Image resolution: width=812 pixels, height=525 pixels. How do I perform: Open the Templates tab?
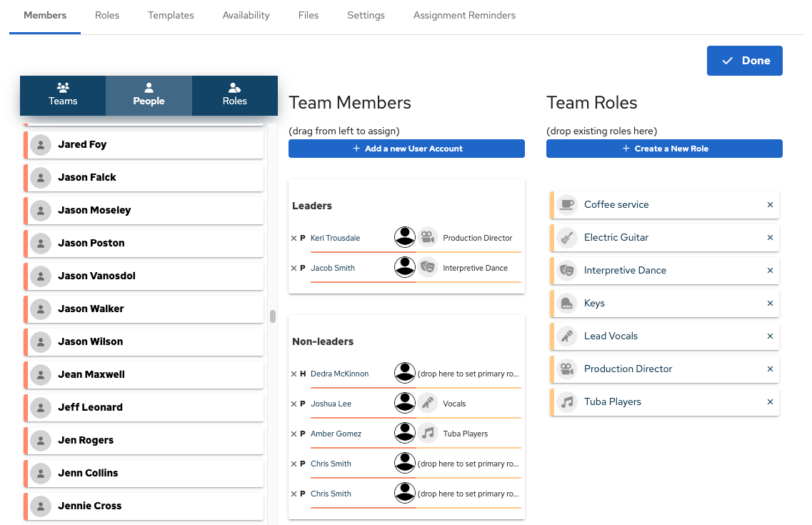point(171,15)
